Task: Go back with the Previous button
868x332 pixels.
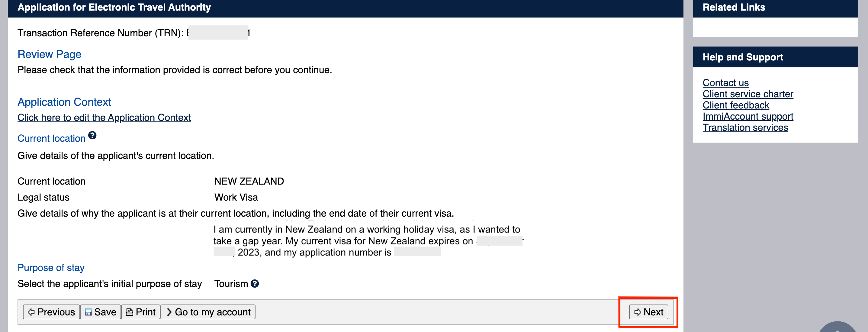Action: pos(51,312)
